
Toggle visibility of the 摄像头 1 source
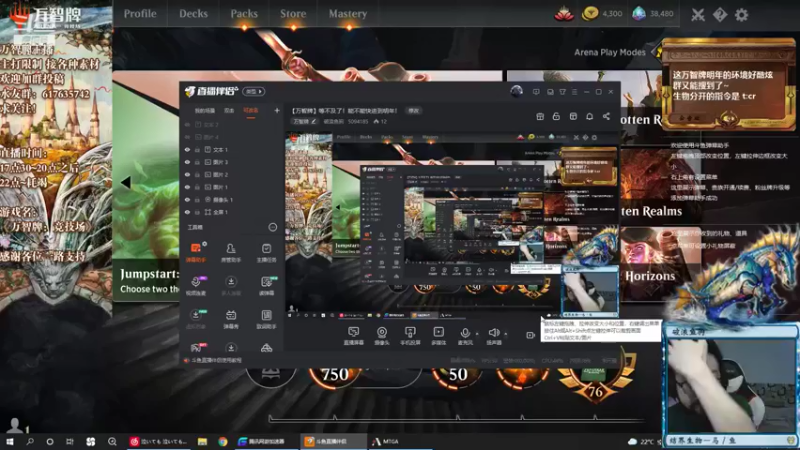(x=187, y=199)
